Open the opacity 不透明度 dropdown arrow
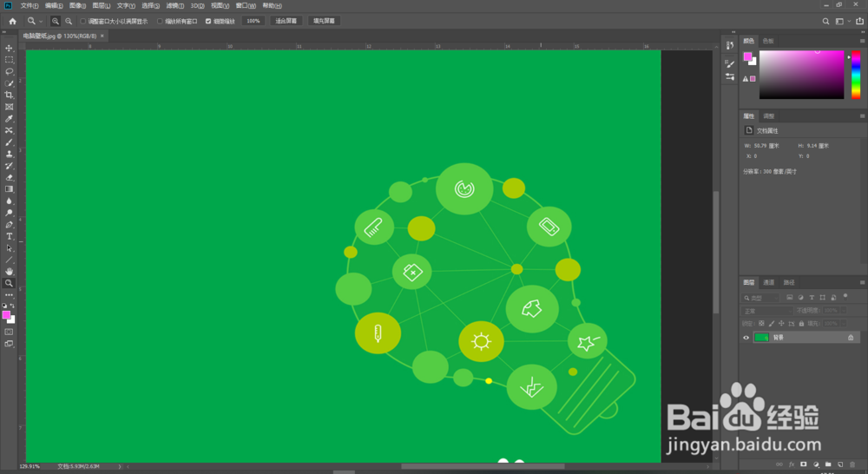The height and width of the screenshot is (474, 868). pos(844,311)
